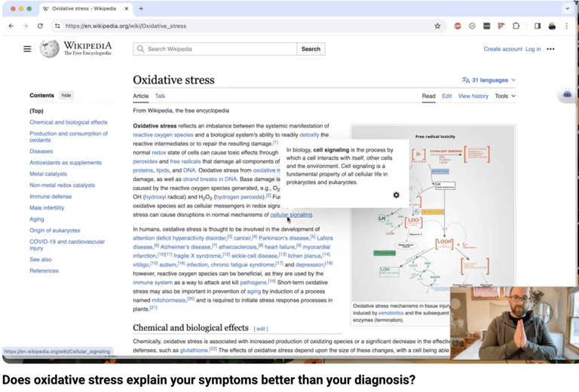Screen dimensions: 579x392
Task: Switch to the Article tab
Action: pyautogui.click(x=141, y=96)
